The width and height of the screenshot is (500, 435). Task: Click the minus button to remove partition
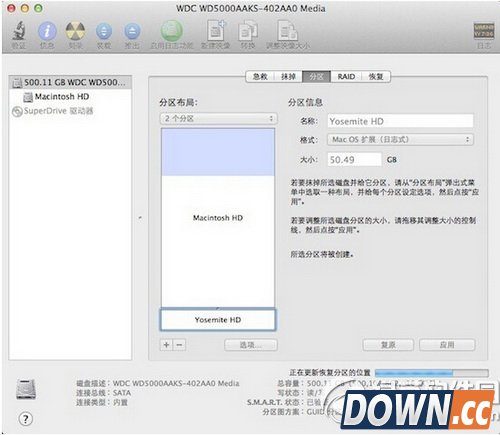coord(179,344)
